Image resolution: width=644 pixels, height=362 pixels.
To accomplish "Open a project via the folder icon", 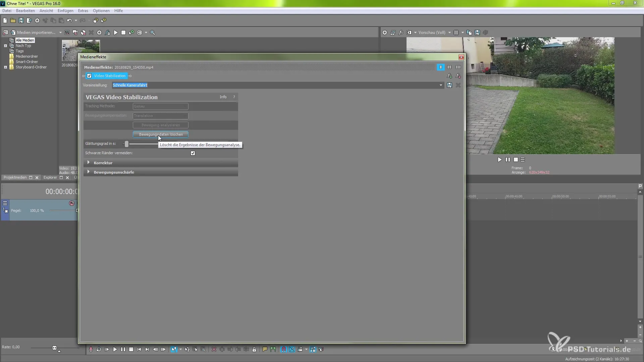I will (x=13, y=20).
